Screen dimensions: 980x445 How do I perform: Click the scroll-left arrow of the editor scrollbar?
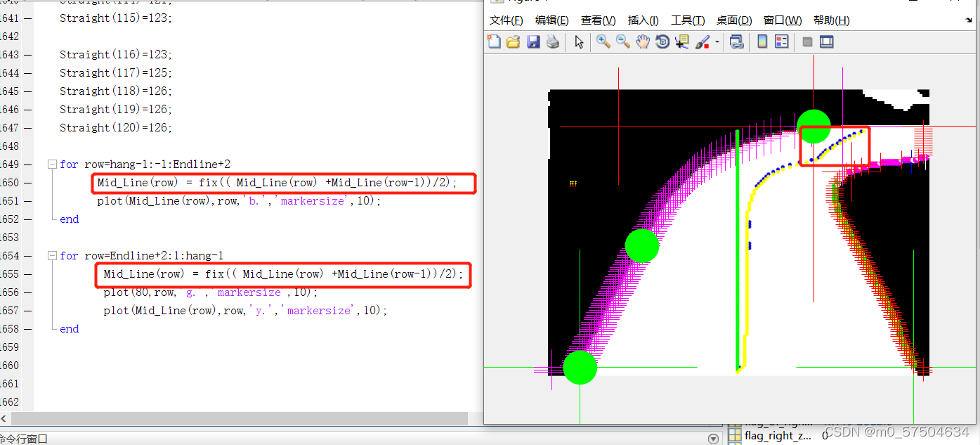point(4,418)
